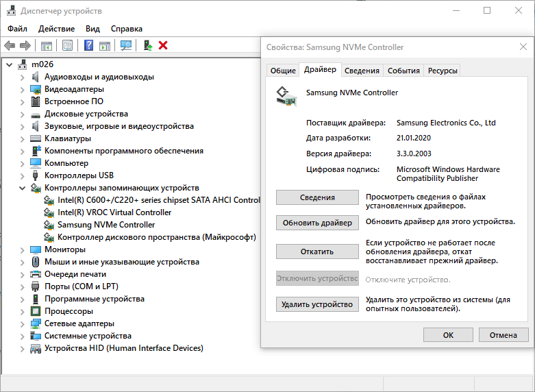535x392 pixels.
Task: Expand Аудиовходы и аудиовыходы category
Action: click(x=22, y=77)
